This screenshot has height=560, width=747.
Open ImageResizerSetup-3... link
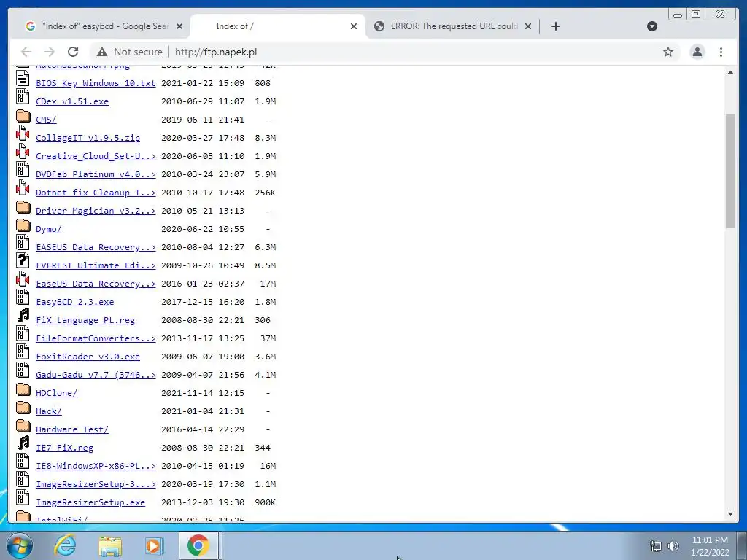tap(96, 484)
